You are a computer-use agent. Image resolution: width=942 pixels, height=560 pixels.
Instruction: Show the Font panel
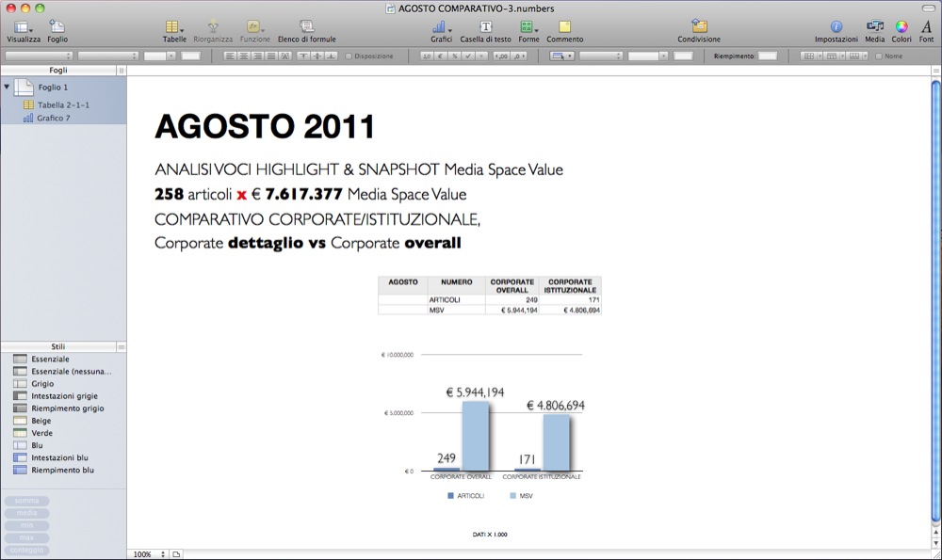(x=927, y=27)
